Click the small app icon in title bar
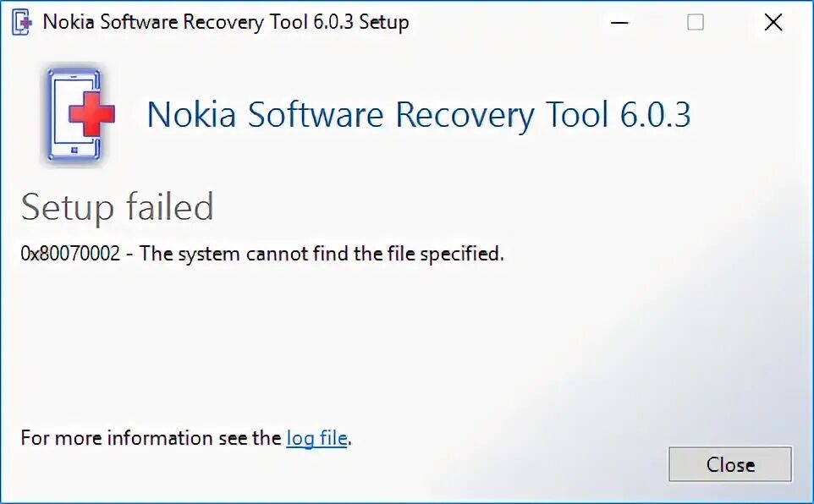 (x=24, y=22)
